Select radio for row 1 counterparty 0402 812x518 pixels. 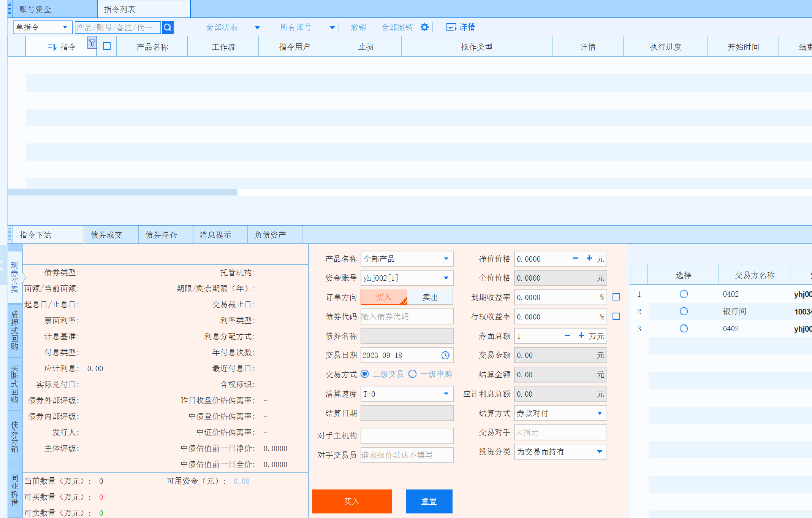tap(684, 294)
